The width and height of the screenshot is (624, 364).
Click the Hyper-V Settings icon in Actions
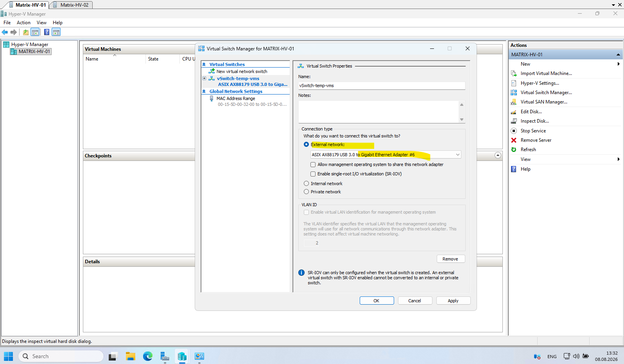[x=514, y=83]
